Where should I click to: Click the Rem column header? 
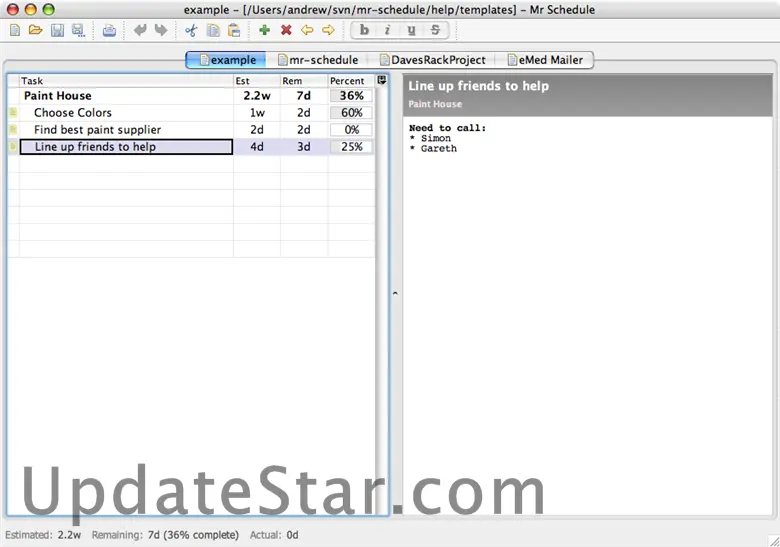[x=304, y=81]
